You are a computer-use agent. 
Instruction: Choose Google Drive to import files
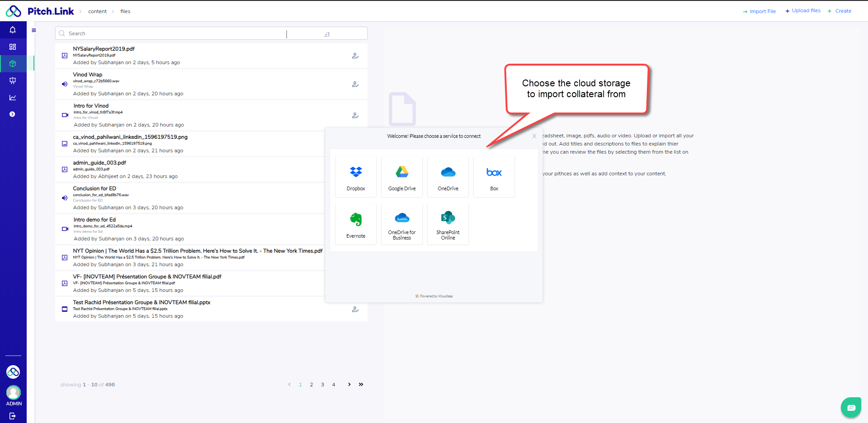(x=402, y=177)
